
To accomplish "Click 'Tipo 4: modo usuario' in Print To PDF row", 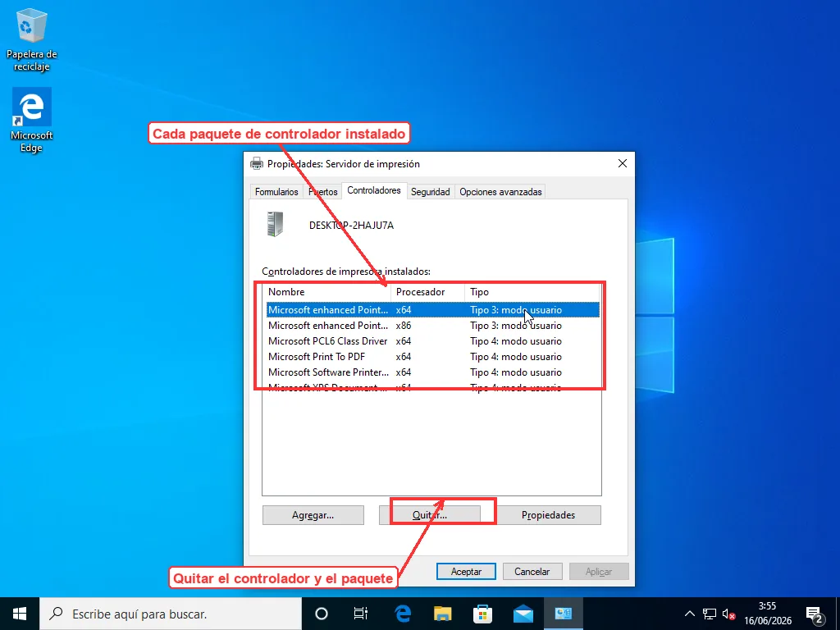I will click(516, 356).
